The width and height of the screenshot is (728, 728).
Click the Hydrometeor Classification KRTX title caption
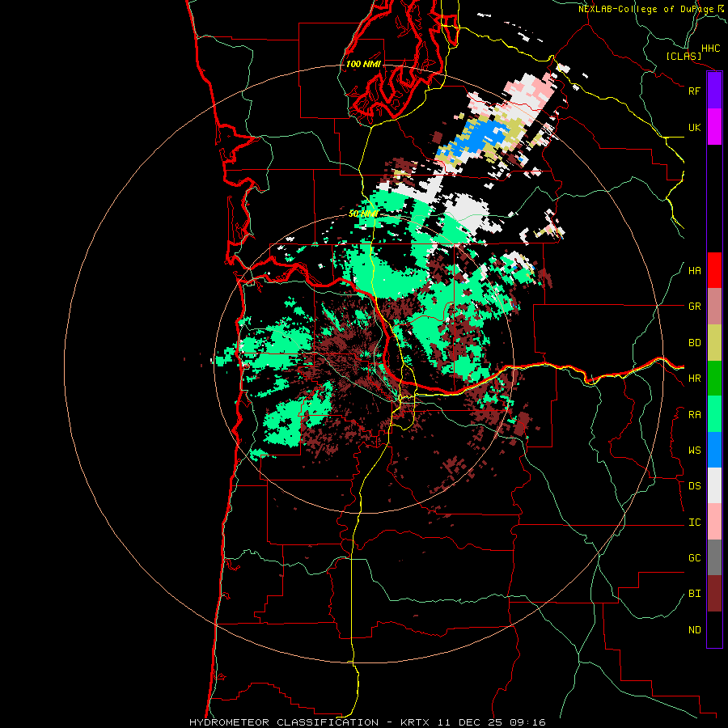(367, 722)
